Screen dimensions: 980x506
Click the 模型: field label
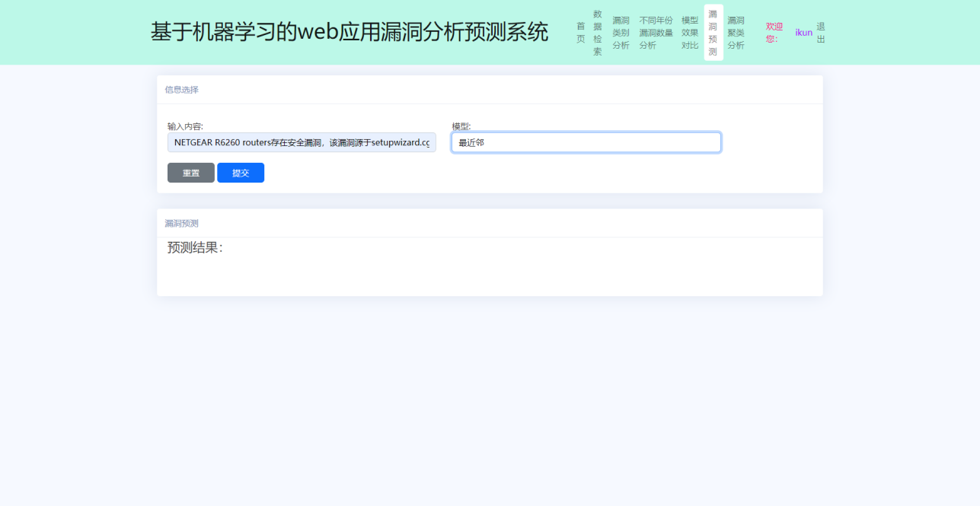[461, 126]
